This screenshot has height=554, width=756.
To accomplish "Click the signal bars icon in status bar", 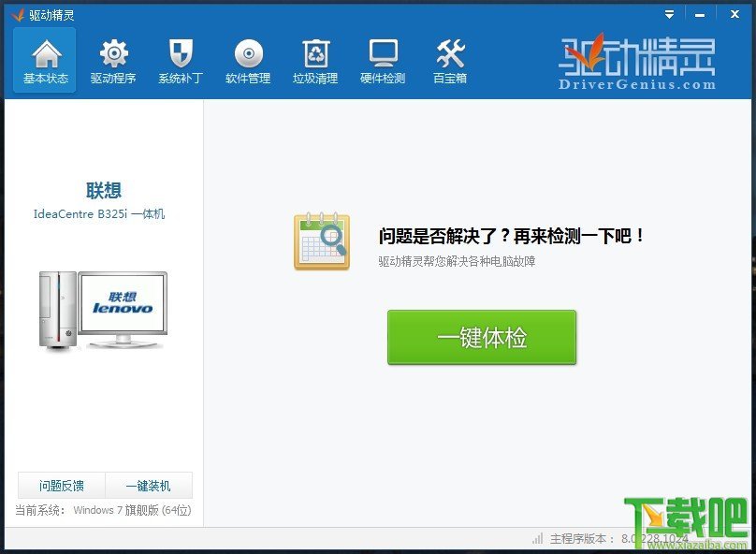I will tap(537, 539).
